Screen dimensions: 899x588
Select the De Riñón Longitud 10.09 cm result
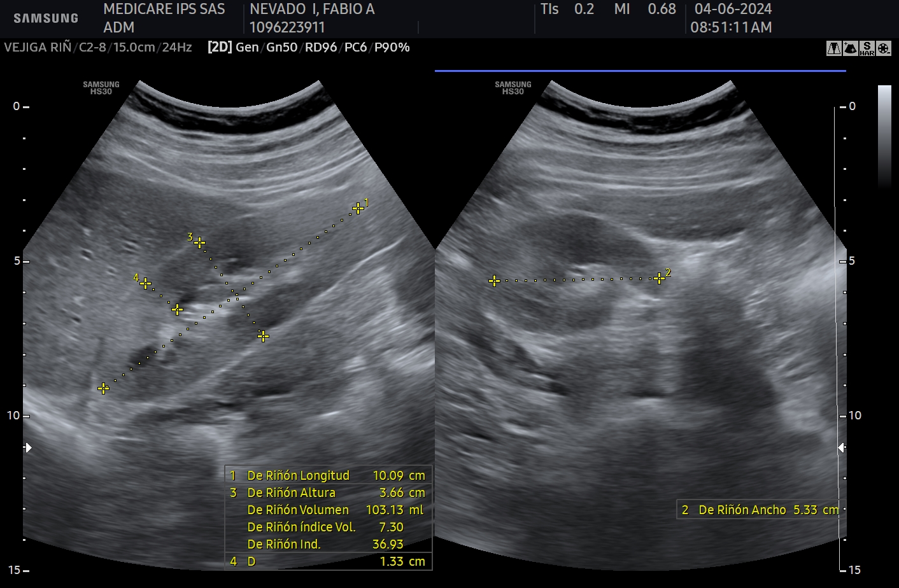coord(328,475)
